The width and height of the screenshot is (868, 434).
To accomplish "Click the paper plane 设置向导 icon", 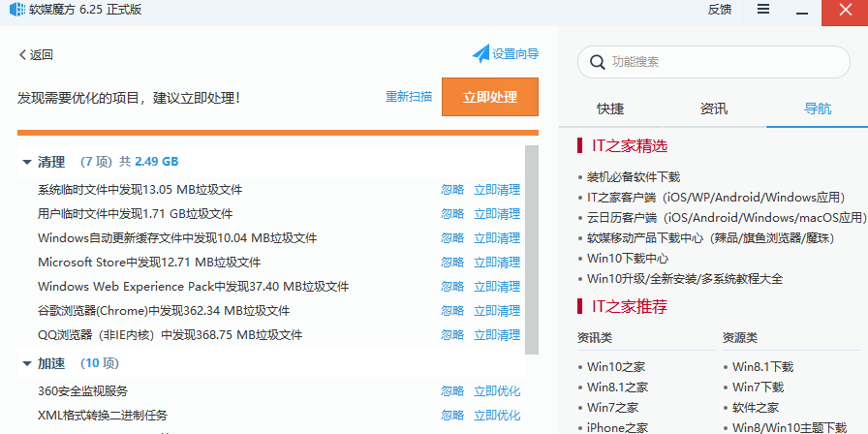I will point(481,53).
